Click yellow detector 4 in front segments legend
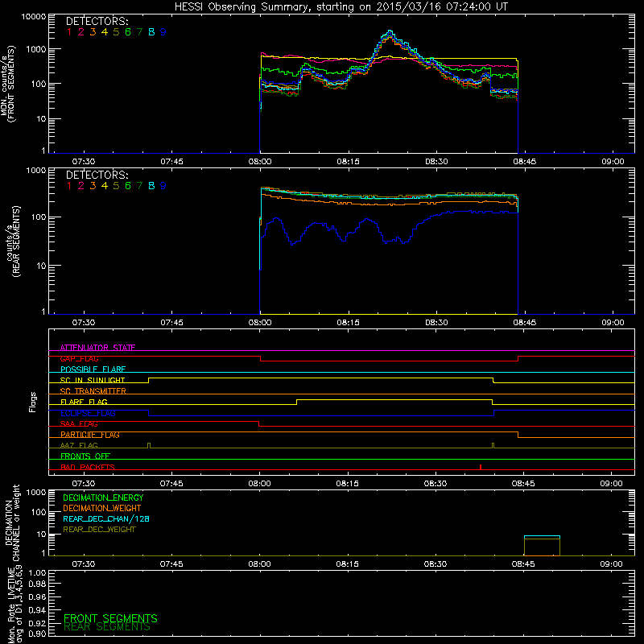This screenshot has width=644, height=644. 105,32
